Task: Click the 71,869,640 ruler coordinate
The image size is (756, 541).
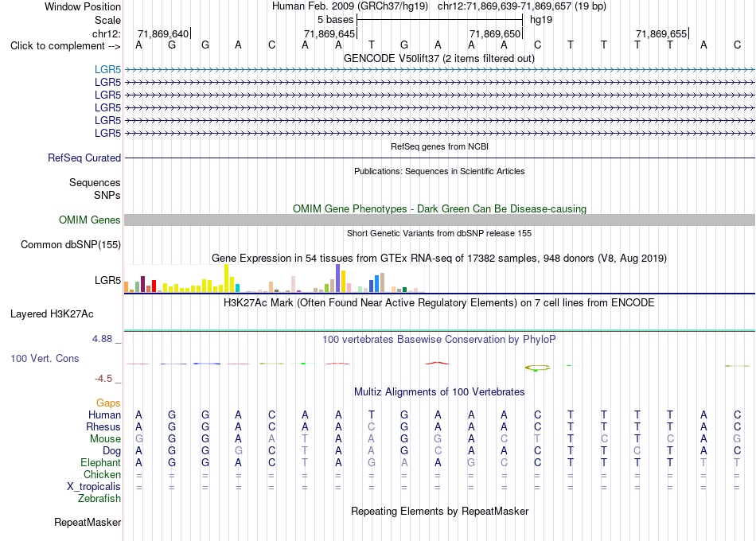Action: [163, 33]
